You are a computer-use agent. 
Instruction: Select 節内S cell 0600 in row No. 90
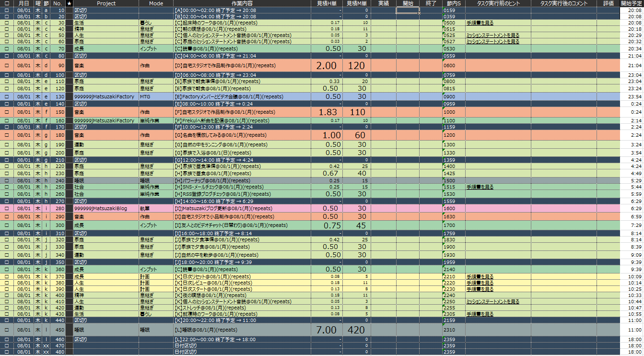pos(454,65)
